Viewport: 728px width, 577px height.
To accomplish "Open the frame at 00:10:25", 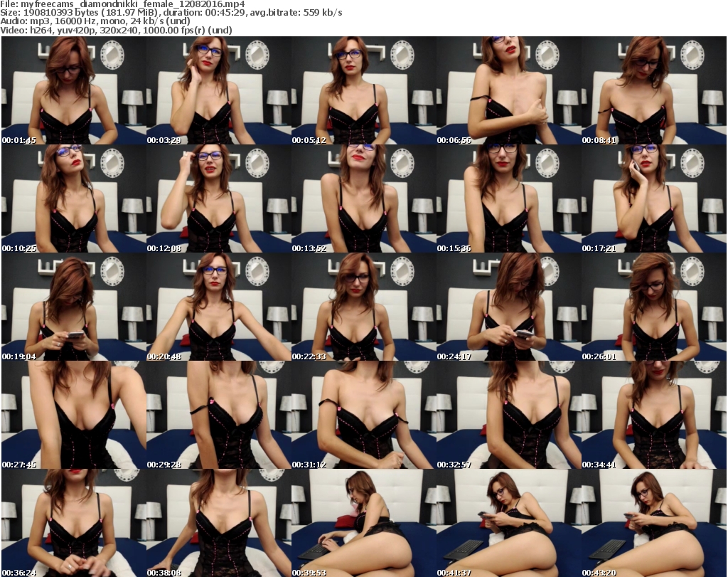I will pos(74,198).
